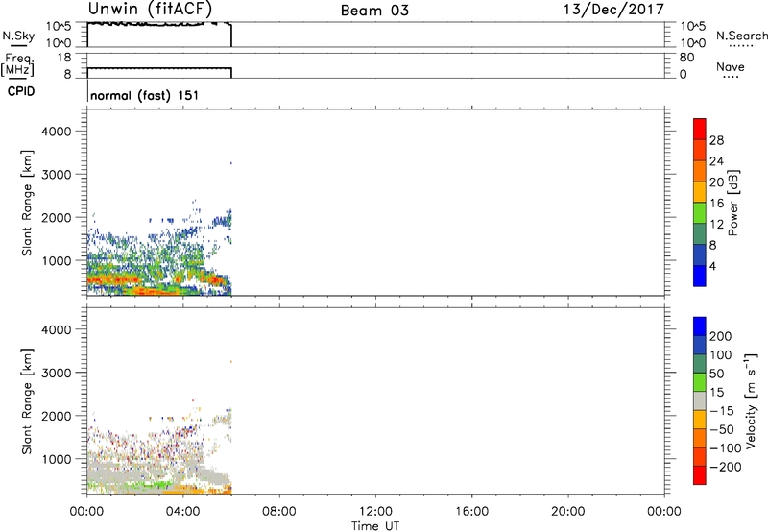Click the dark blue top velocity colorbar swatch
The height and width of the screenshot is (532, 768).
pyautogui.click(x=700, y=326)
